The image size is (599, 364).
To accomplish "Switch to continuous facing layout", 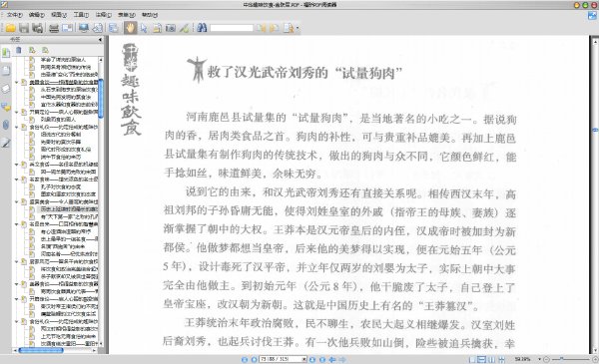I will pos(501,359).
